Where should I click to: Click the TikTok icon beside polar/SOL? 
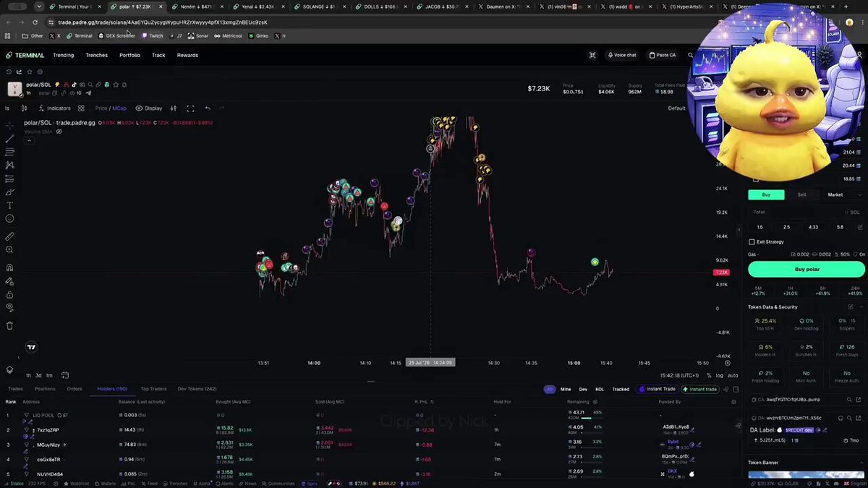coord(74,85)
